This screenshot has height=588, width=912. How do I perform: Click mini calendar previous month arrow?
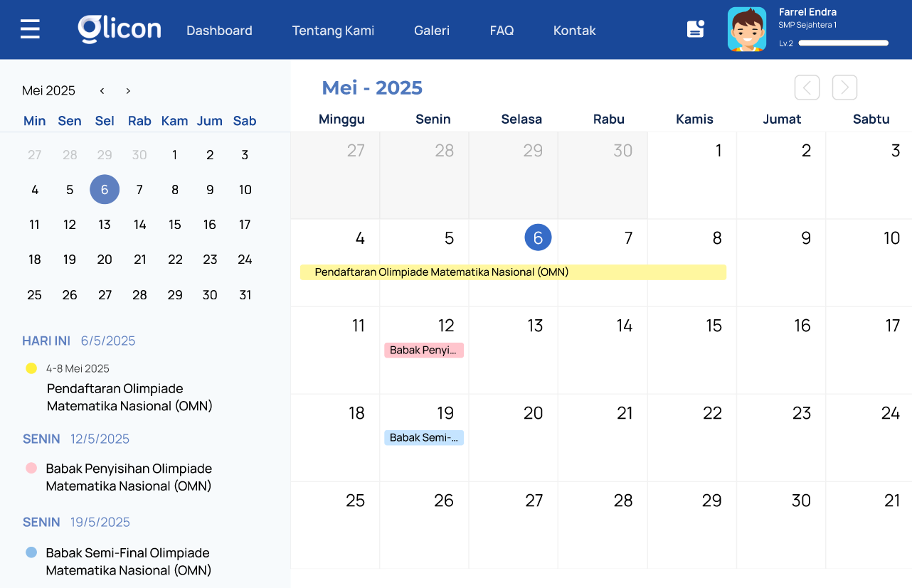102,91
